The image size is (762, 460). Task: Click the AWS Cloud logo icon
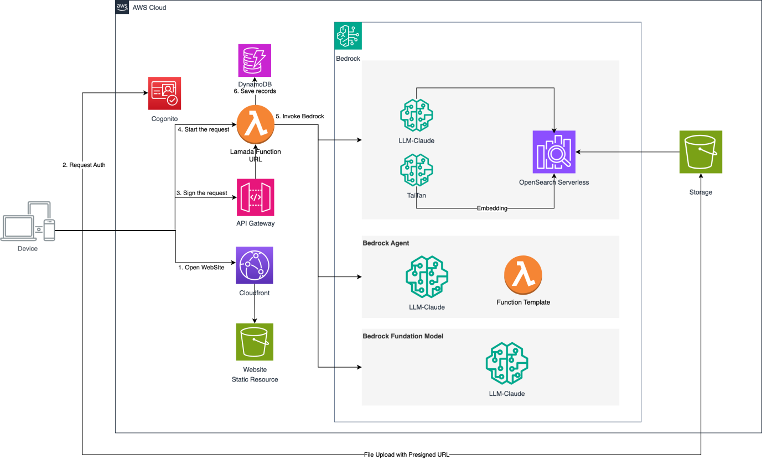[x=122, y=7]
